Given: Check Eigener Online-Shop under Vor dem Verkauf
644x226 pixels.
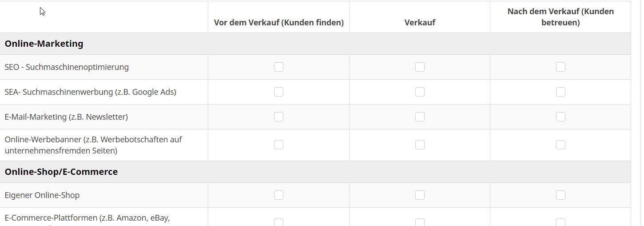Looking at the screenshot, I should tap(278, 195).
